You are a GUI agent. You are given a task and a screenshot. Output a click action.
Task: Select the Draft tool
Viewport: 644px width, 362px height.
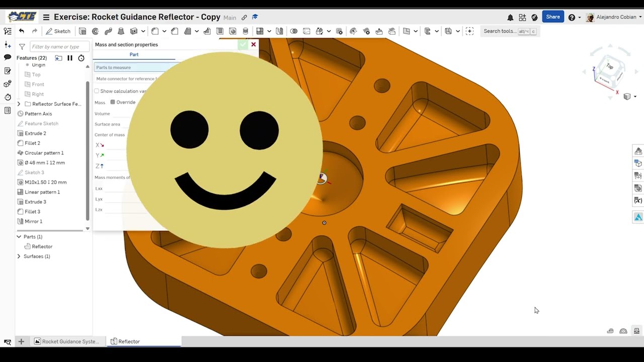coord(188,31)
